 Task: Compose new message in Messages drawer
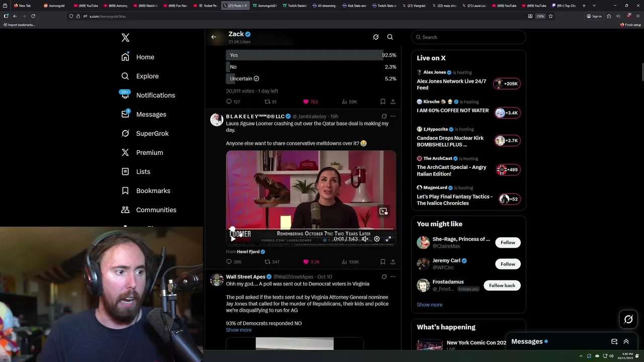click(614, 341)
